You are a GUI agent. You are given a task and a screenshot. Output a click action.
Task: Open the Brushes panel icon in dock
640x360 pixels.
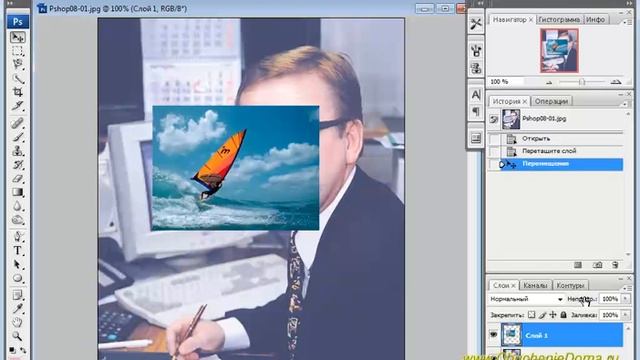tap(476, 51)
